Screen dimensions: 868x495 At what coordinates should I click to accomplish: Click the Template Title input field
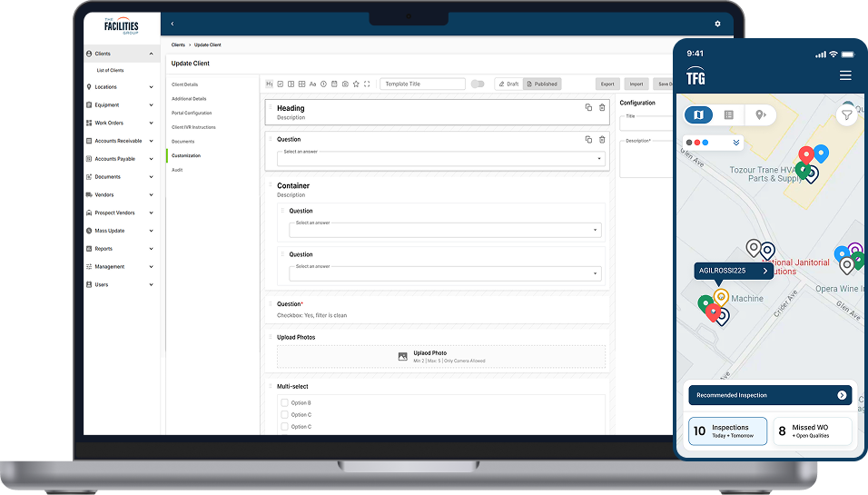422,84
